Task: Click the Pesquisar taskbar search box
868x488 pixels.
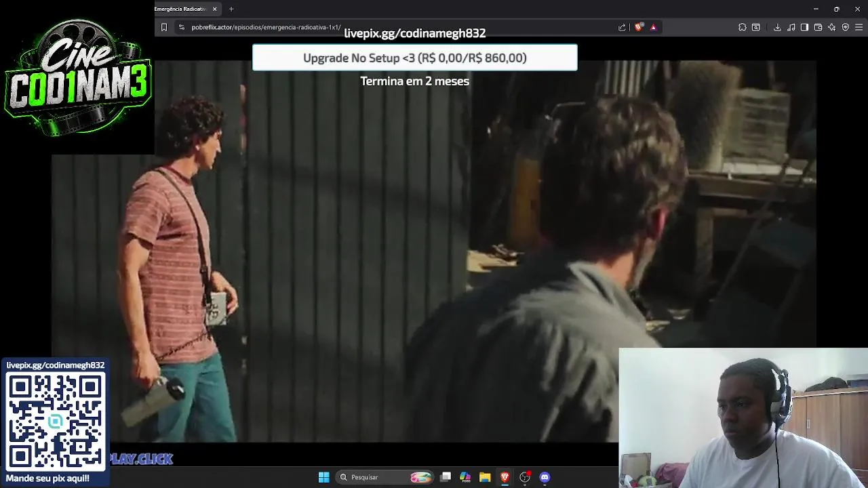Action: tap(384, 477)
